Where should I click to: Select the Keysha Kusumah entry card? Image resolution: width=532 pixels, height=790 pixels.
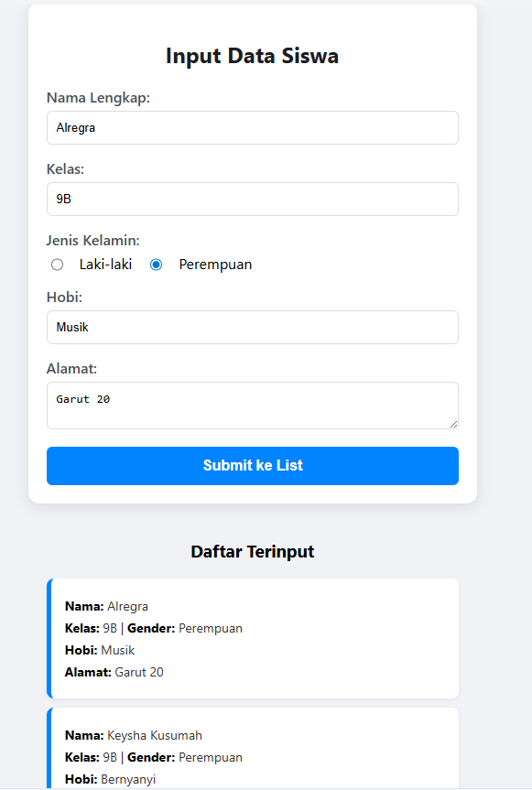(253, 749)
